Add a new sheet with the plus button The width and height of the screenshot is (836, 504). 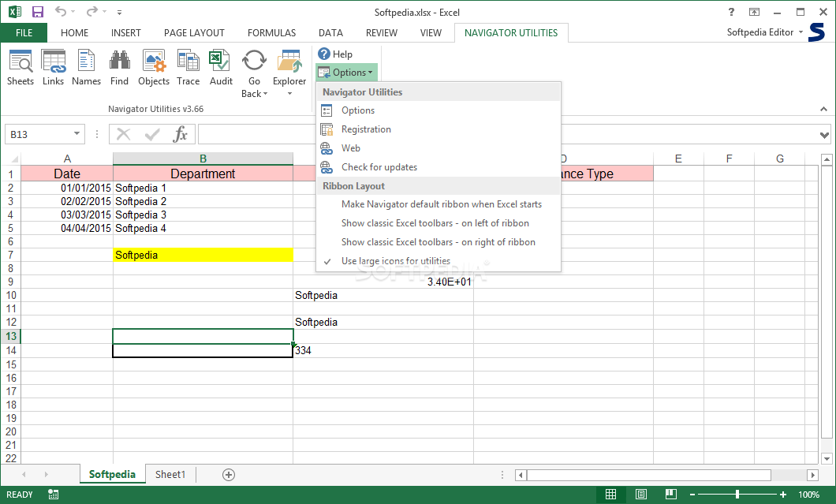229,475
